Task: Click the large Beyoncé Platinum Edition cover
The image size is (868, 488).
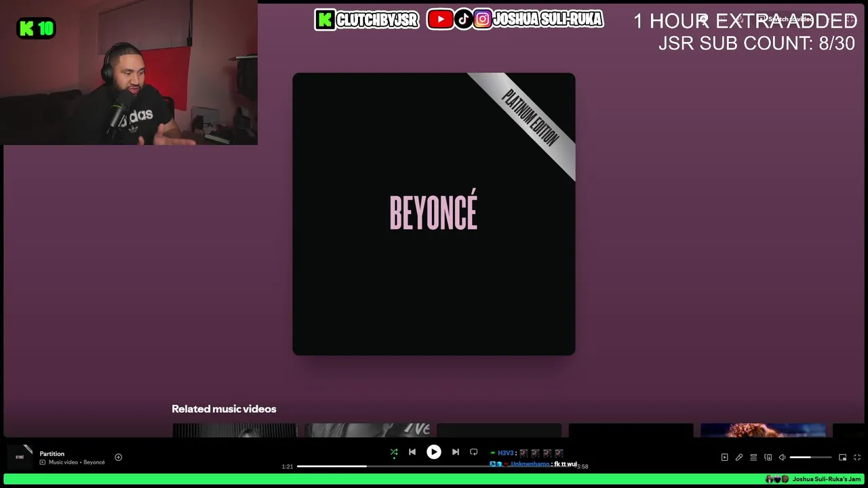Action: [434, 214]
